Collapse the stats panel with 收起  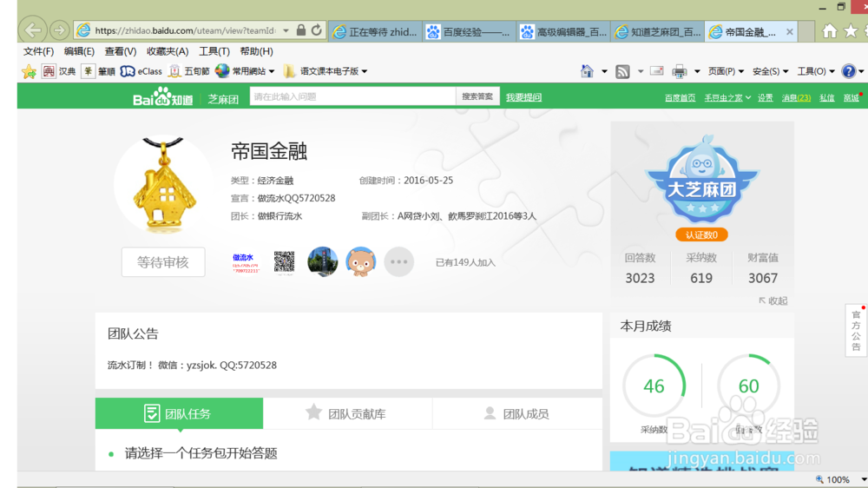pos(773,300)
